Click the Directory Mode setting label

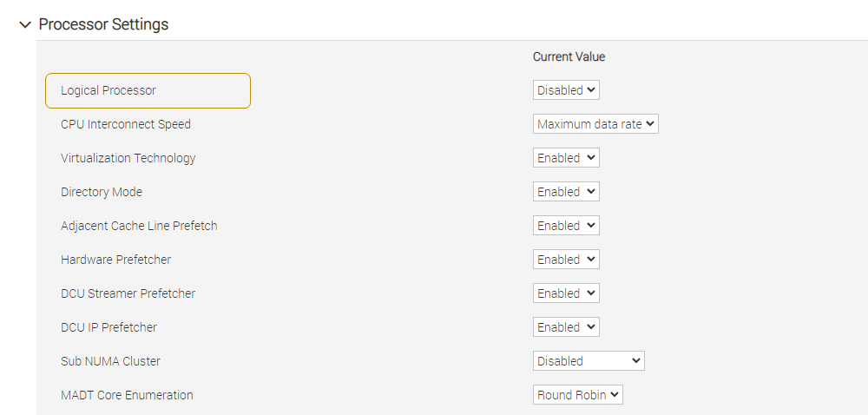(x=102, y=192)
